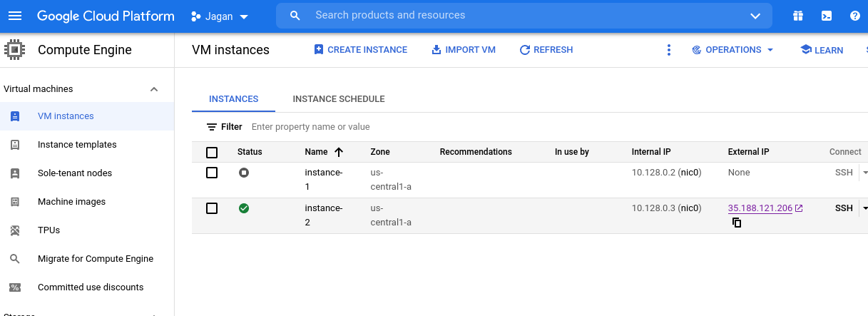The width and height of the screenshot is (868, 316).
Task: Switch to the INSTANCES tab
Action: [x=234, y=99]
